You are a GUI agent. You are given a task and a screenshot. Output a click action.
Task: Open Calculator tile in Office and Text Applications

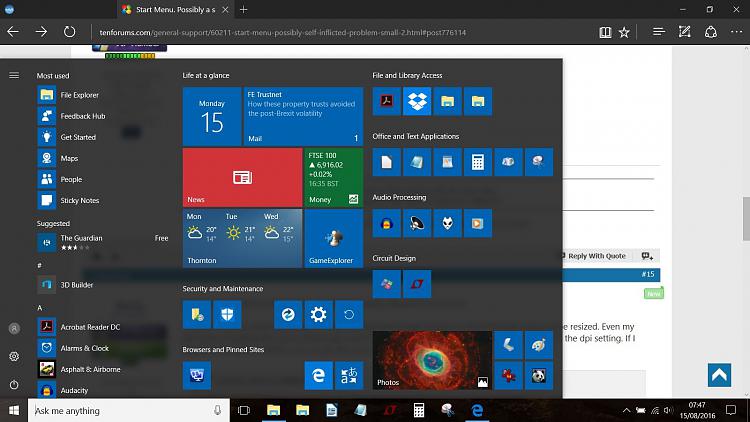tap(477, 162)
